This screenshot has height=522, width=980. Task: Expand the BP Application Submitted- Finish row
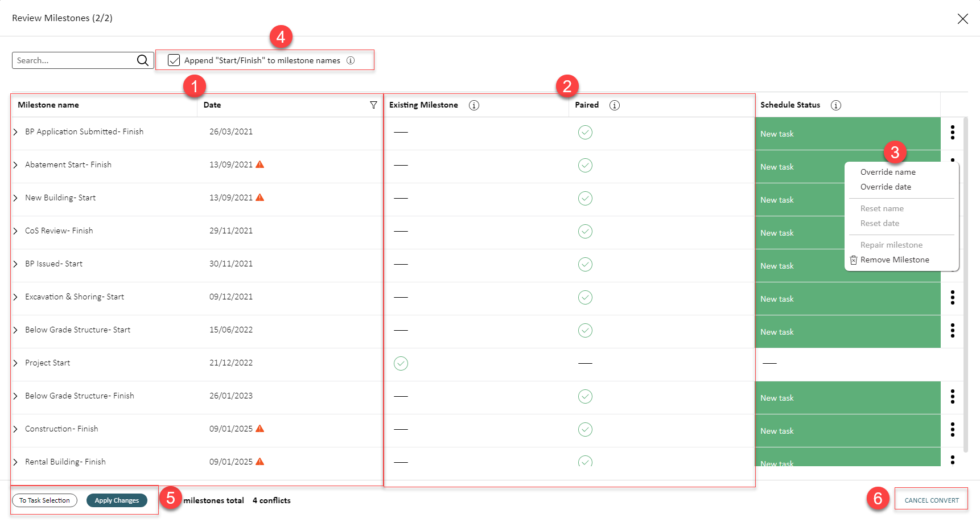15,132
